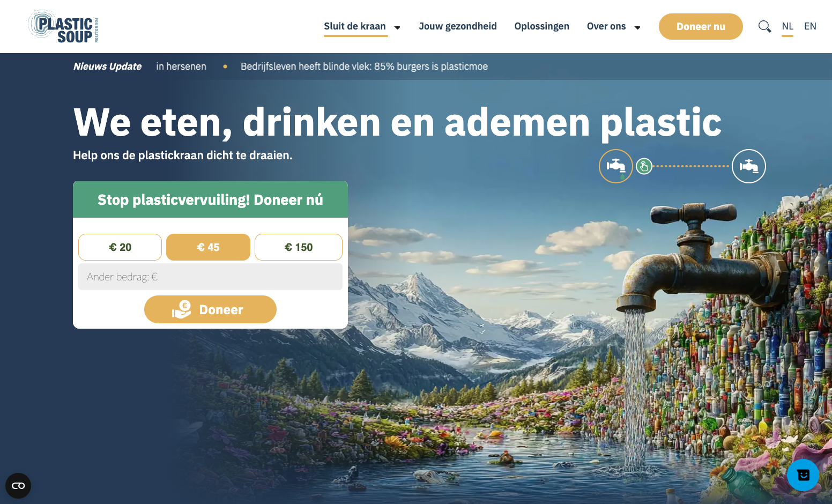Viewport: 832px width, 504px height.
Task: Click the Plastic Soup Foundation logo
Action: [63, 26]
